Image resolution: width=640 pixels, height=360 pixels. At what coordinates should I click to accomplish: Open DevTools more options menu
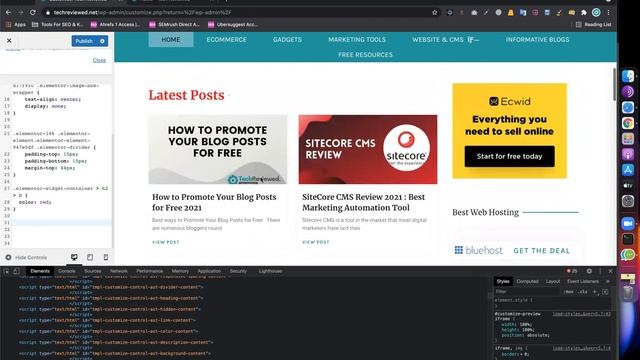point(600,271)
